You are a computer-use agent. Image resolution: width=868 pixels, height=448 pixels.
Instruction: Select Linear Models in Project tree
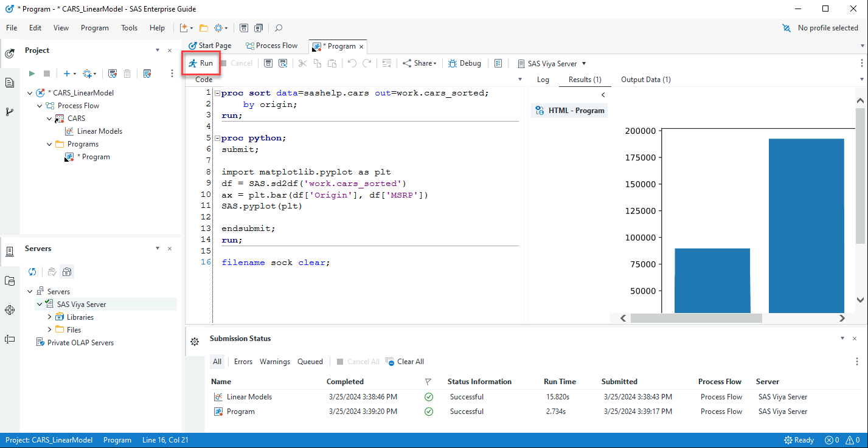tap(99, 131)
